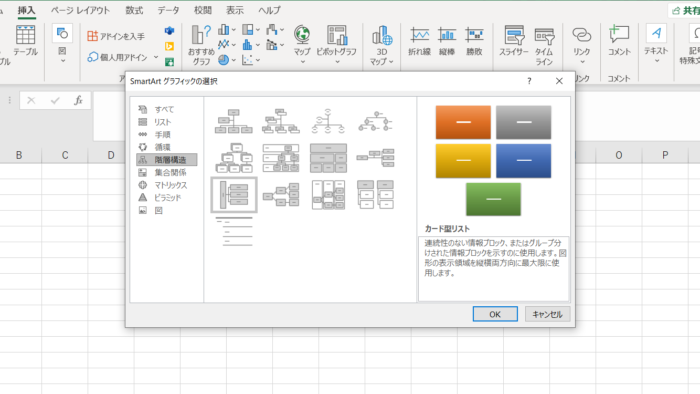The height and width of the screenshot is (394, 700).
Task: Switch to 挿入 (Insert) tab
Action: coord(26,10)
